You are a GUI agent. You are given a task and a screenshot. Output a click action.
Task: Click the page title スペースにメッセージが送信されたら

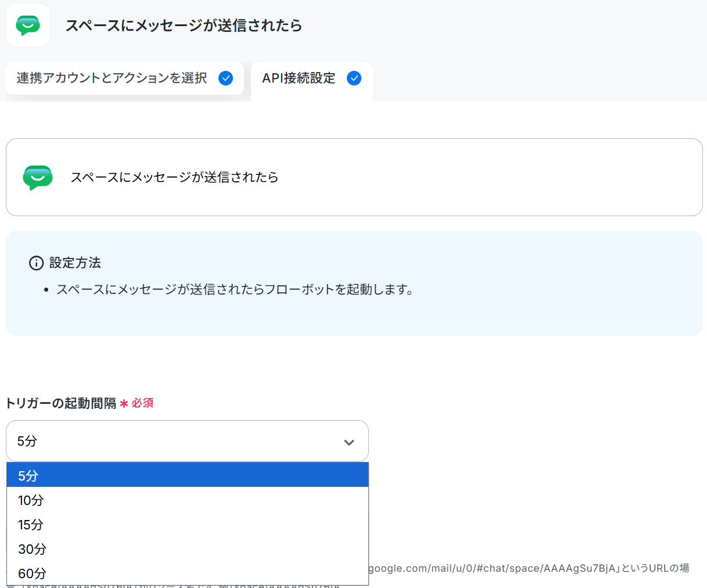184,26
